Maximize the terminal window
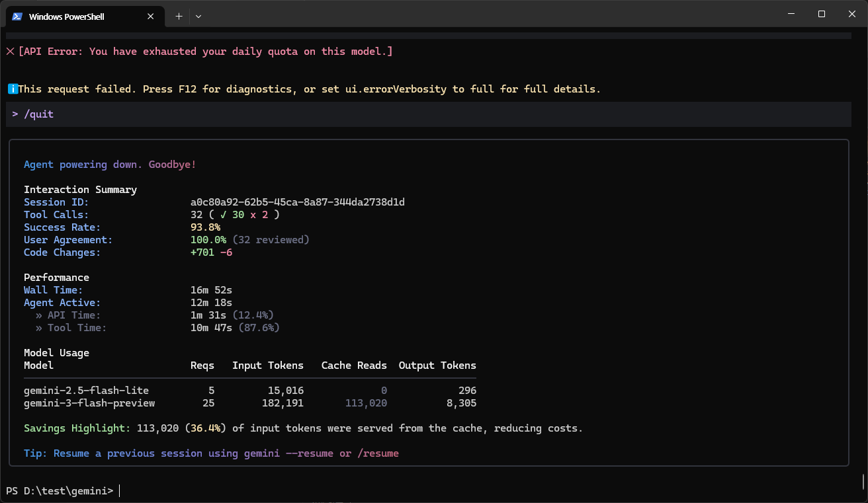Viewport: 868px width, 503px height. click(822, 14)
